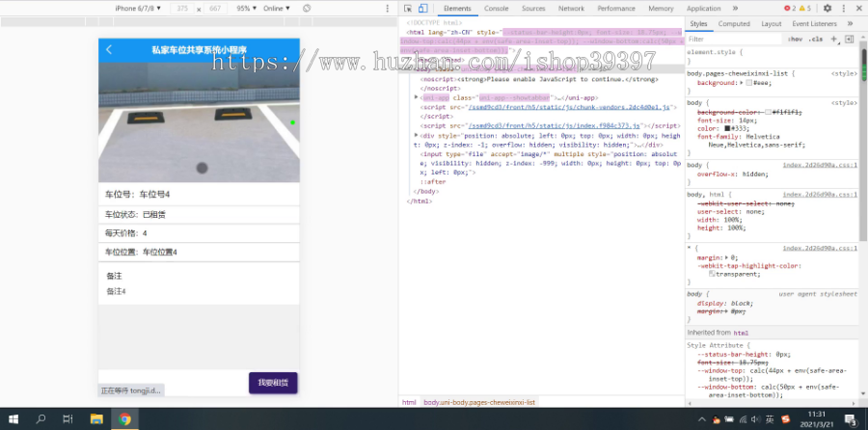The width and height of the screenshot is (868, 430).
Task: Open File Explorer from taskbar
Action: tap(96, 419)
